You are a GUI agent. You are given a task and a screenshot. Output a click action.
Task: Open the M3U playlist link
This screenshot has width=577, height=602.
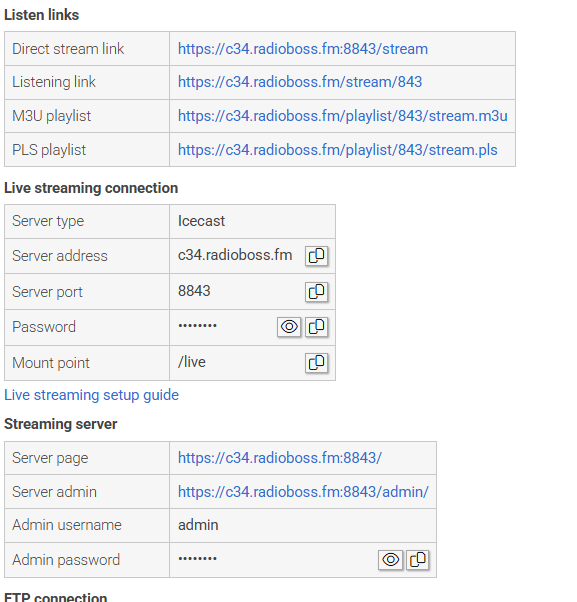pos(342,116)
